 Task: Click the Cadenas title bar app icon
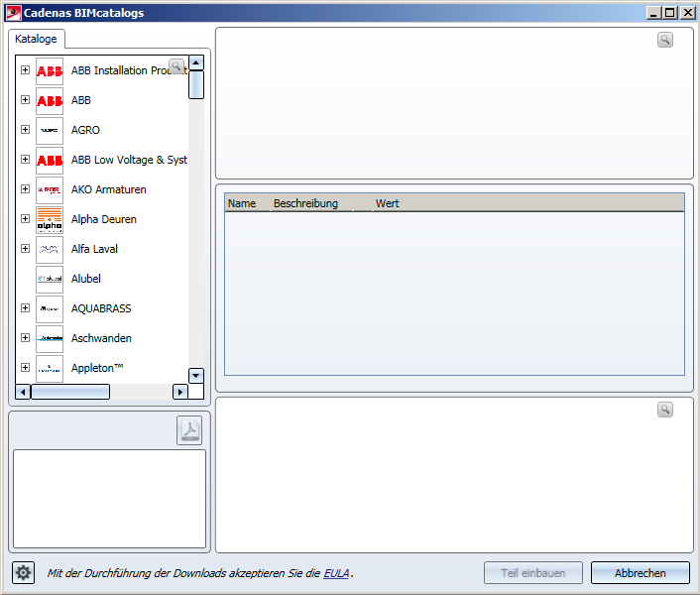14,13
